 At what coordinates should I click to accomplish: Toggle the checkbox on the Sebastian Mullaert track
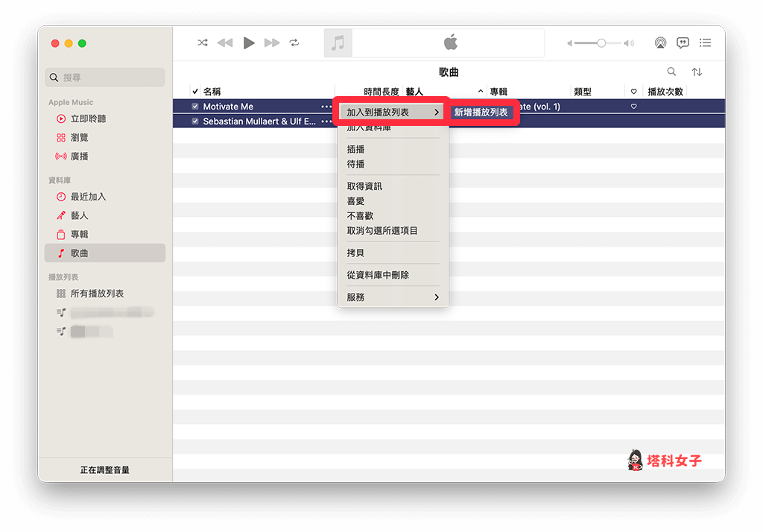[x=195, y=119]
